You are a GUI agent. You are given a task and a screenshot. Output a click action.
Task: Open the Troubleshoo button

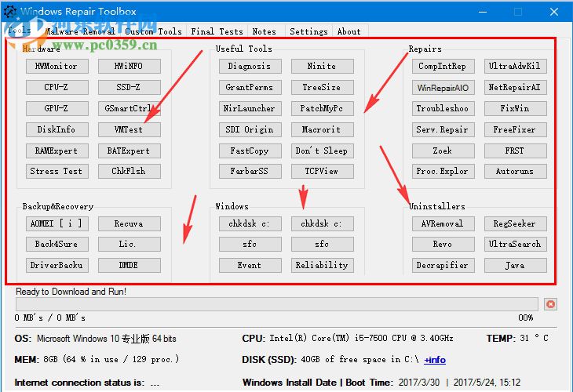(x=443, y=108)
